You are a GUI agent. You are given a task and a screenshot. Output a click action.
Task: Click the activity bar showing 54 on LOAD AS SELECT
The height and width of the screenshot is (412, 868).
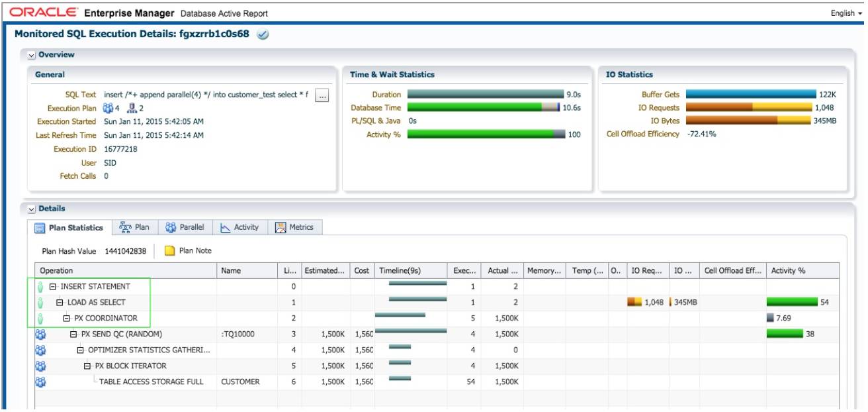(x=792, y=303)
